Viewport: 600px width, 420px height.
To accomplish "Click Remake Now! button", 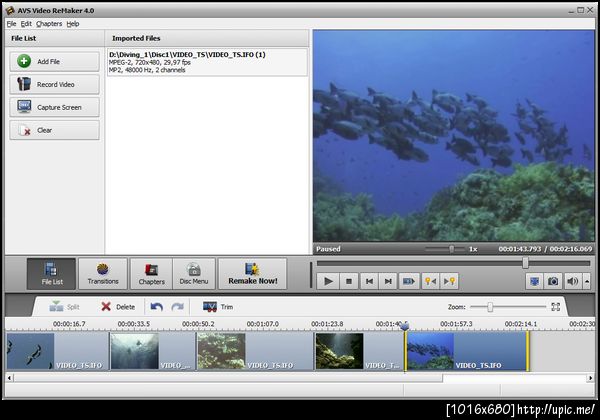I will (x=253, y=274).
